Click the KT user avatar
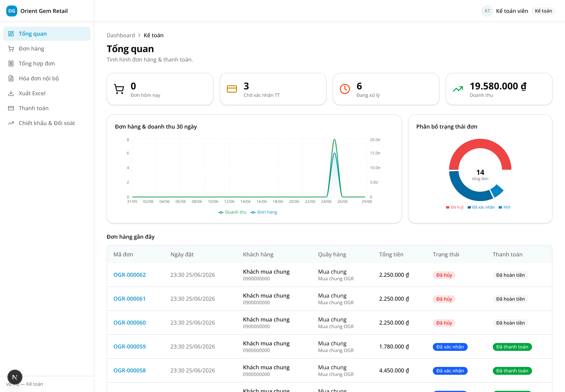 (x=487, y=11)
